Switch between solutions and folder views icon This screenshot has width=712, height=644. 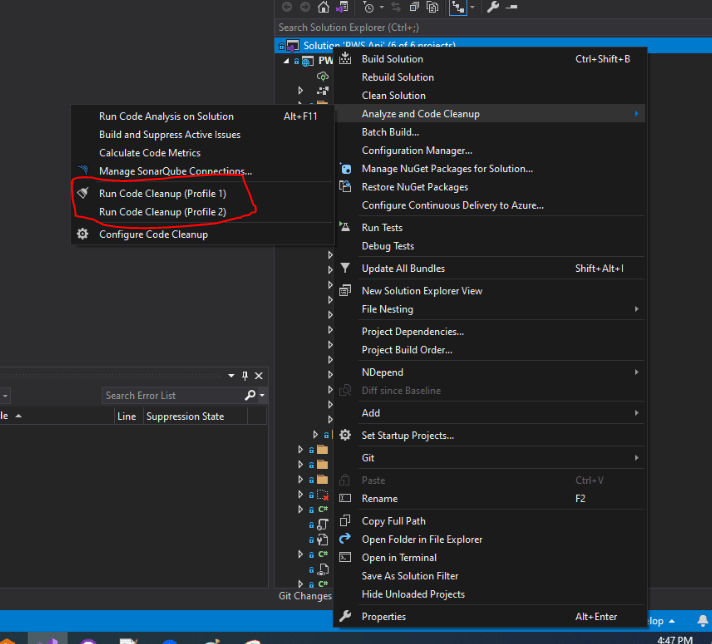click(x=342, y=7)
